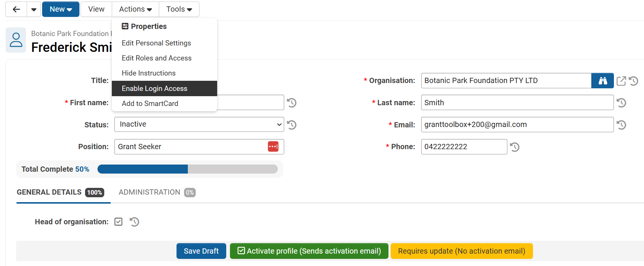
Task: Open organisation record in new window icon
Action: point(621,81)
